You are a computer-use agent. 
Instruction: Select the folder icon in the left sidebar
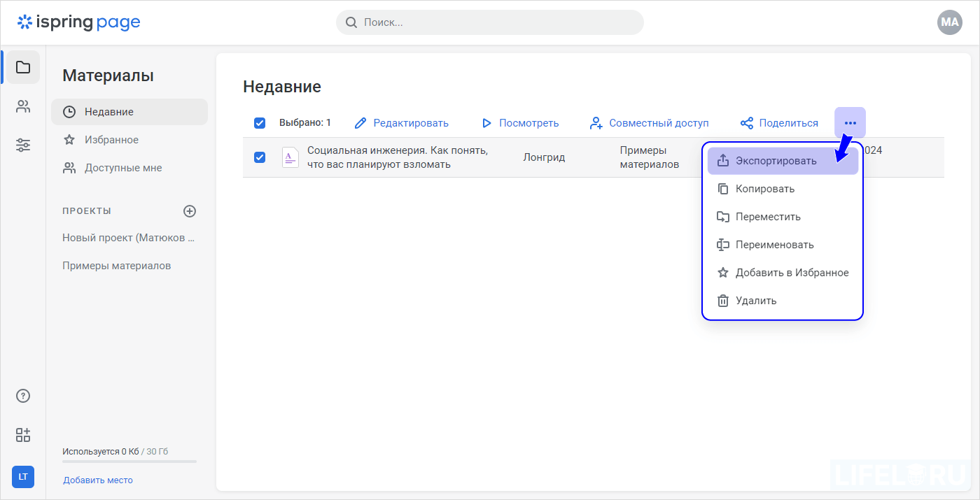pos(22,67)
